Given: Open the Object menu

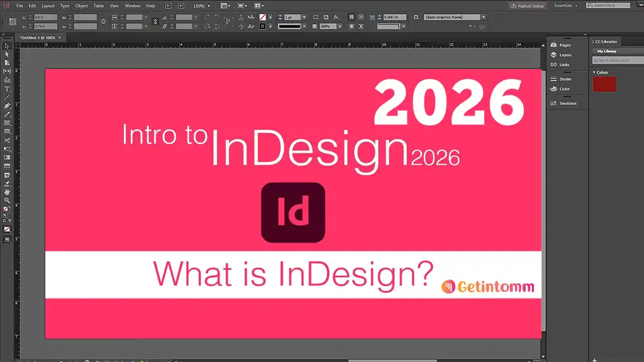Looking at the screenshot, I should click(81, 6).
